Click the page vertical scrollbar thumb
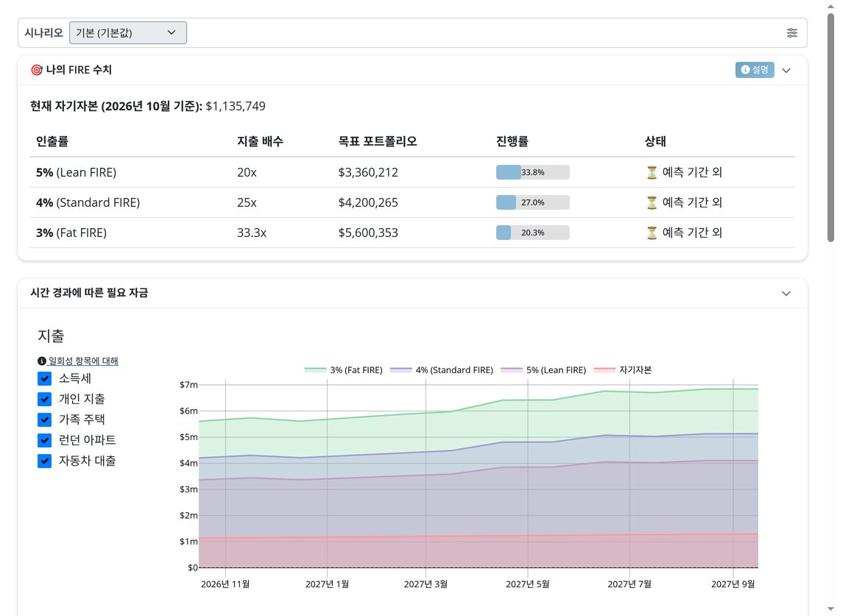 (830, 127)
